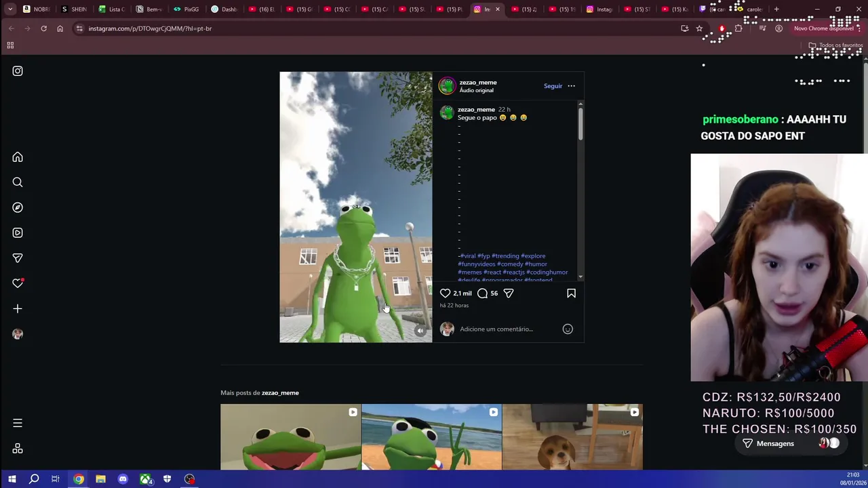This screenshot has height=488, width=868.
Task: Open a new Chrome tab
Action: [x=776, y=9]
